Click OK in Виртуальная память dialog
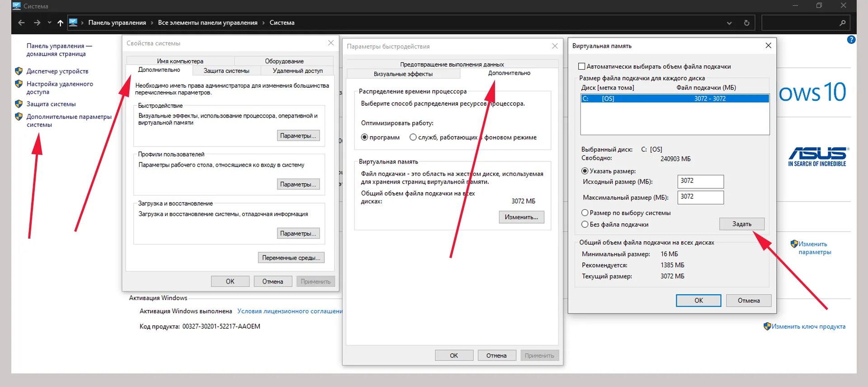 tap(698, 300)
